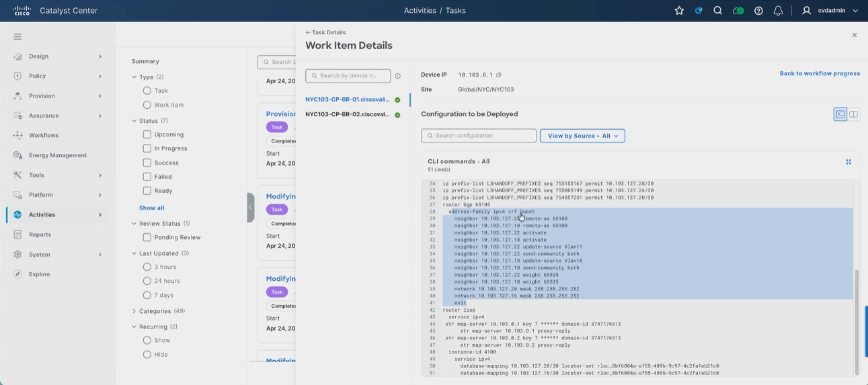The width and height of the screenshot is (868, 385).
Task: Check the Ready status checkbox
Action: 147,191
